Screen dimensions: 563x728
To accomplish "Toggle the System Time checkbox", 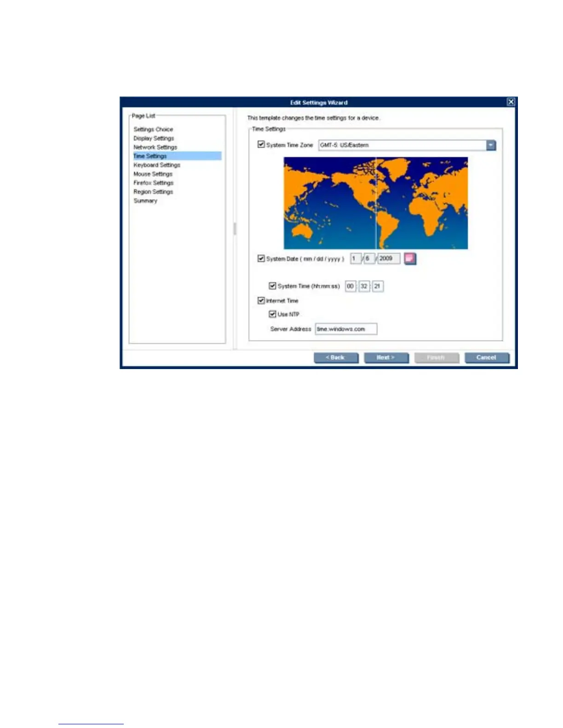I will pos(272,286).
